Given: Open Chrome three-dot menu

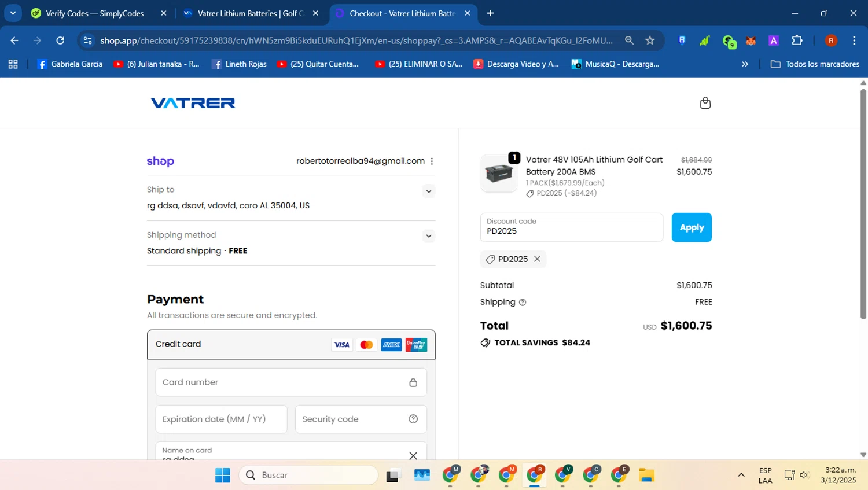Looking at the screenshot, I should 854,40.
